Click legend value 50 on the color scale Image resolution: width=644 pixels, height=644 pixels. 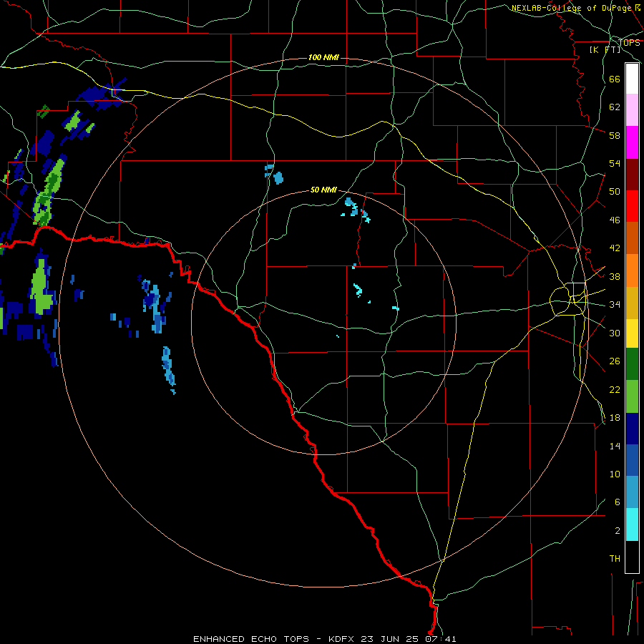pos(615,192)
